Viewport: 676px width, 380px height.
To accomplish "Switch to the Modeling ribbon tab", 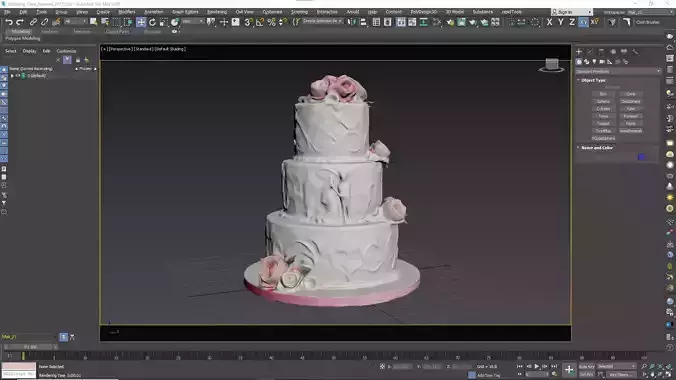I will tap(20, 31).
